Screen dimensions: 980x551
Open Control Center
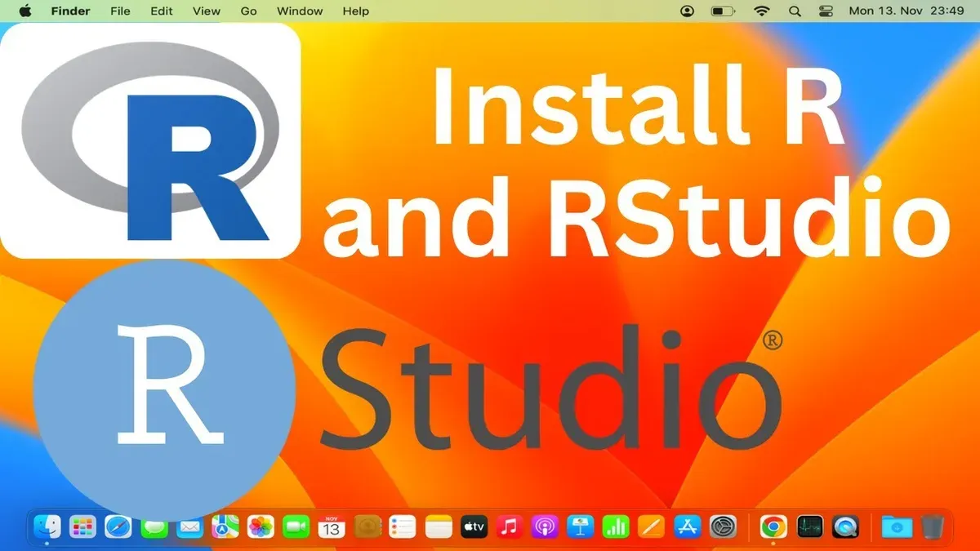825,11
